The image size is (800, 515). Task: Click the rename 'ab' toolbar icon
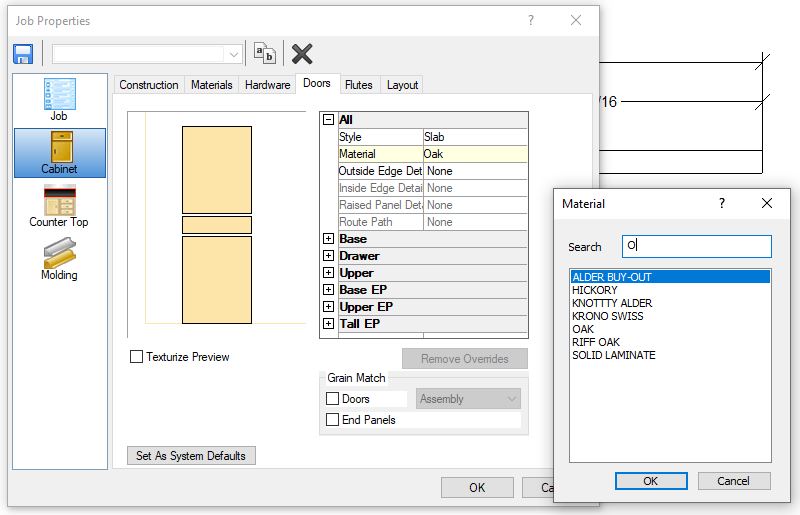point(264,54)
